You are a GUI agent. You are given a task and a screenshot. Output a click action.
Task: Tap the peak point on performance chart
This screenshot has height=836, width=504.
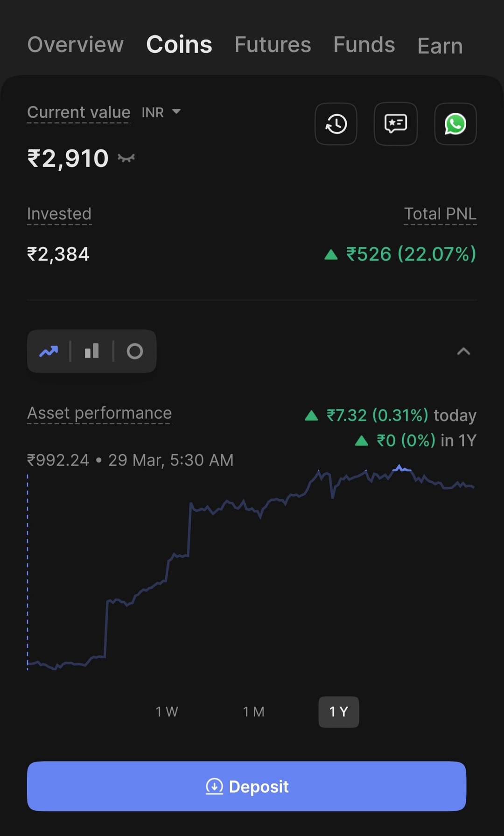click(x=399, y=466)
